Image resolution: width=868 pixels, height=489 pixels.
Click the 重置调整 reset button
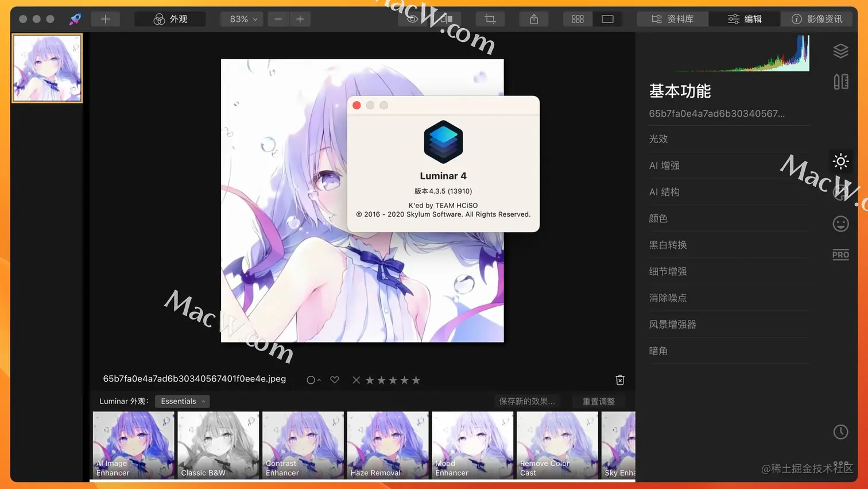[599, 401]
